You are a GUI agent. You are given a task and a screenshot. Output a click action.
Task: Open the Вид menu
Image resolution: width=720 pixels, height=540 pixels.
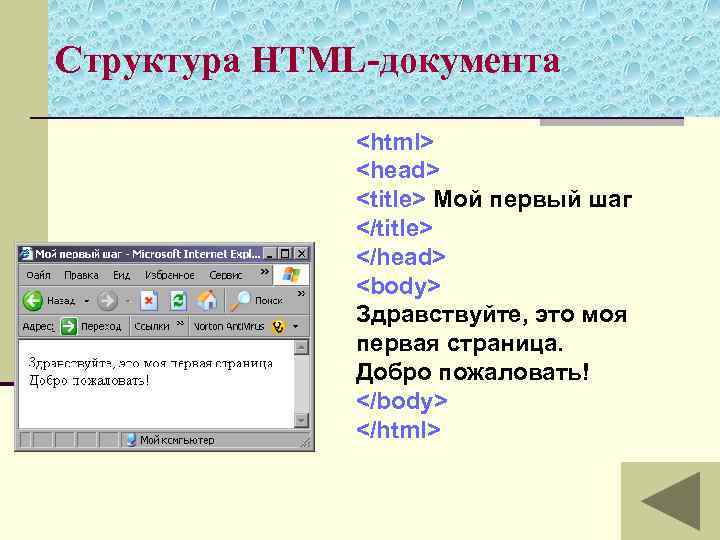122,275
